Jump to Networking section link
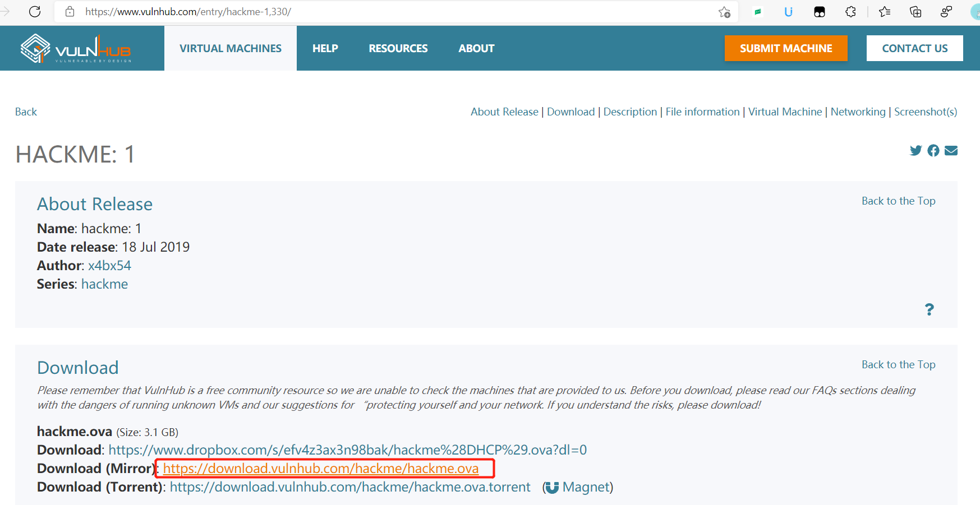Image resolution: width=980 pixels, height=505 pixels. click(858, 112)
